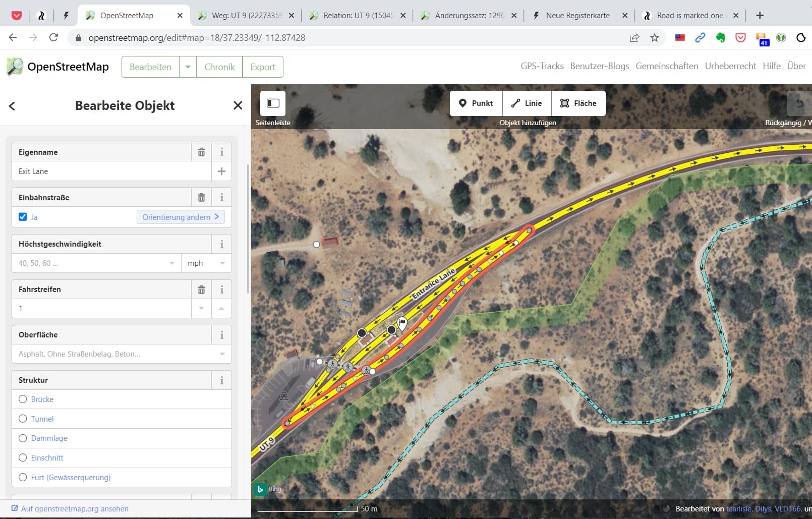Click the back arrow in Bearbeite Objekt panel
The width and height of the screenshot is (812, 519).
12,106
